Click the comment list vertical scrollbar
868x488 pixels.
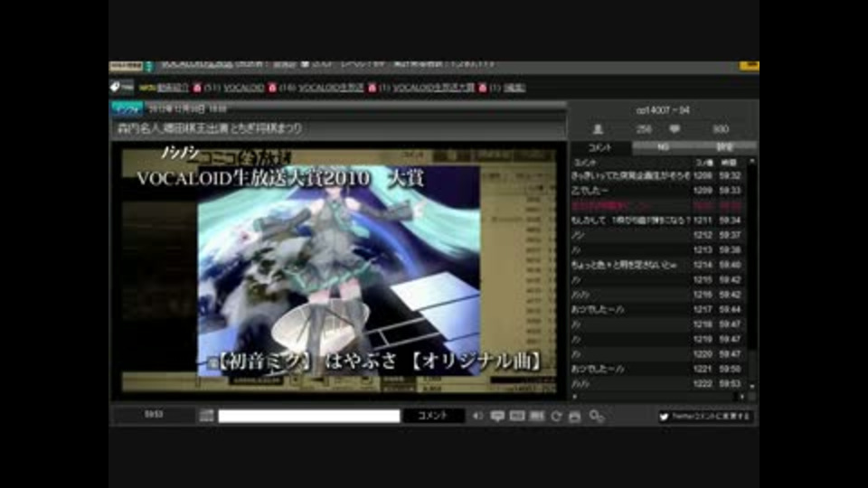751,273
